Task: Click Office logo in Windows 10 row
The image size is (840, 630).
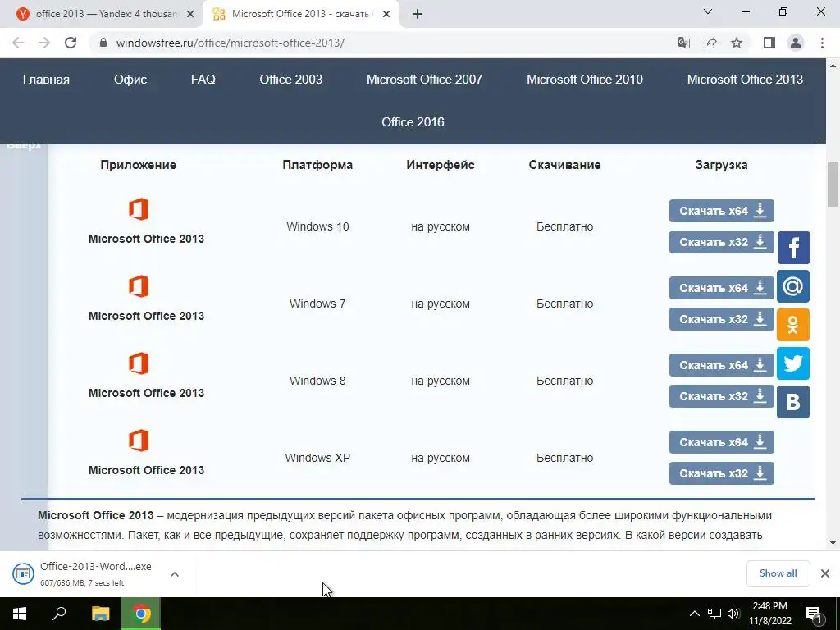Action: (138, 209)
